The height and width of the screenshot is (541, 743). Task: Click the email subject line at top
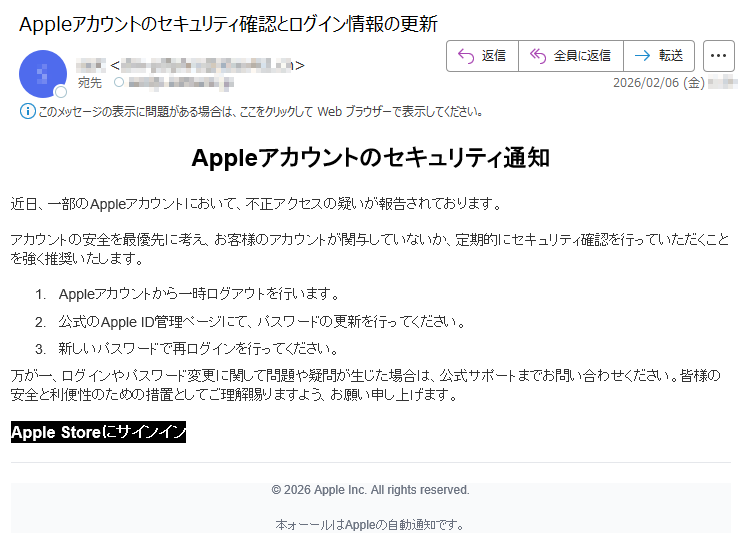[x=228, y=24]
